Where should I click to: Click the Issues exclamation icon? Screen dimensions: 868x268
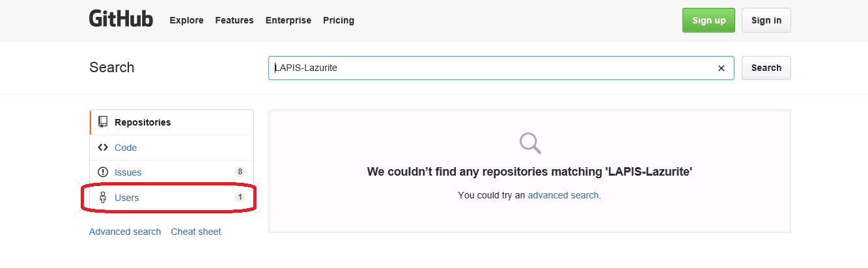(x=103, y=172)
